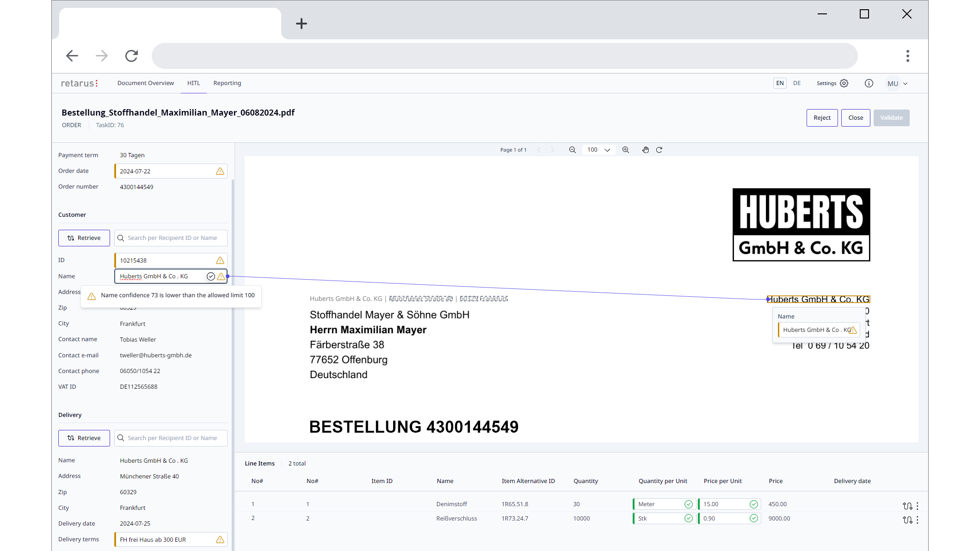The width and height of the screenshot is (980, 551).
Task: Toggle the green checkmark for Price per Unit row 2
Action: (x=754, y=518)
